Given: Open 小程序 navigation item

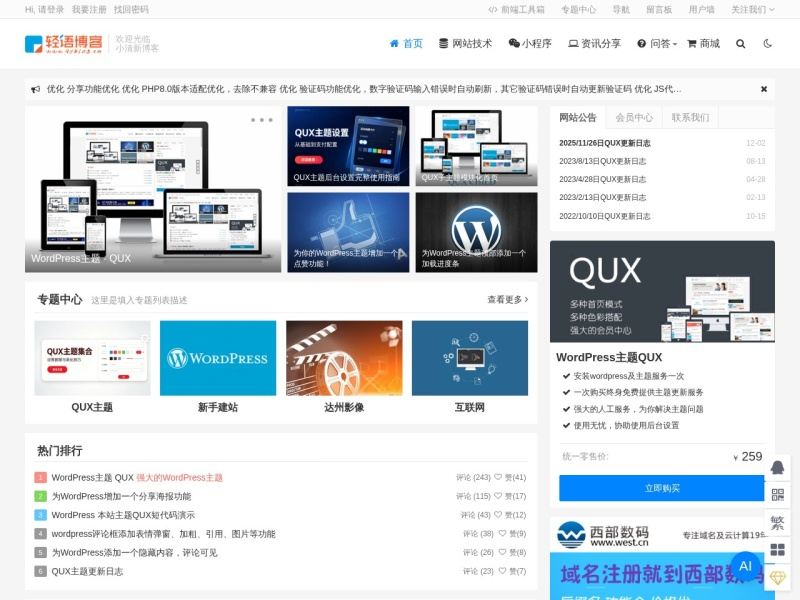Looking at the screenshot, I should [x=531, y=44].
